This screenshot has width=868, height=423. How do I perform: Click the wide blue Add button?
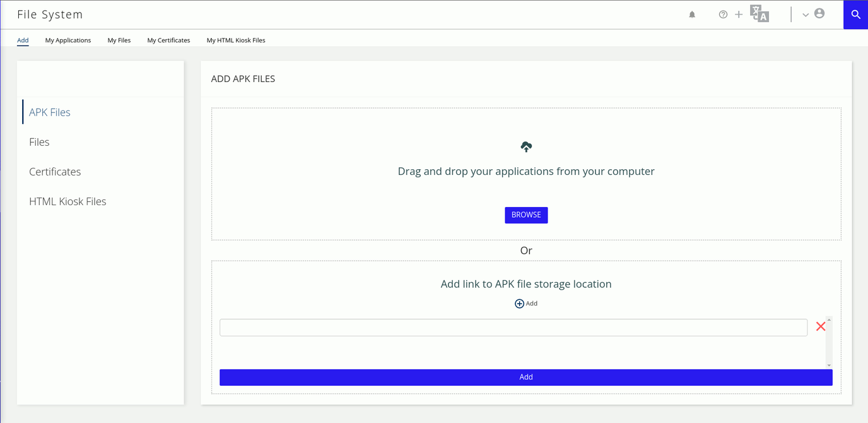tap(526, 377)
